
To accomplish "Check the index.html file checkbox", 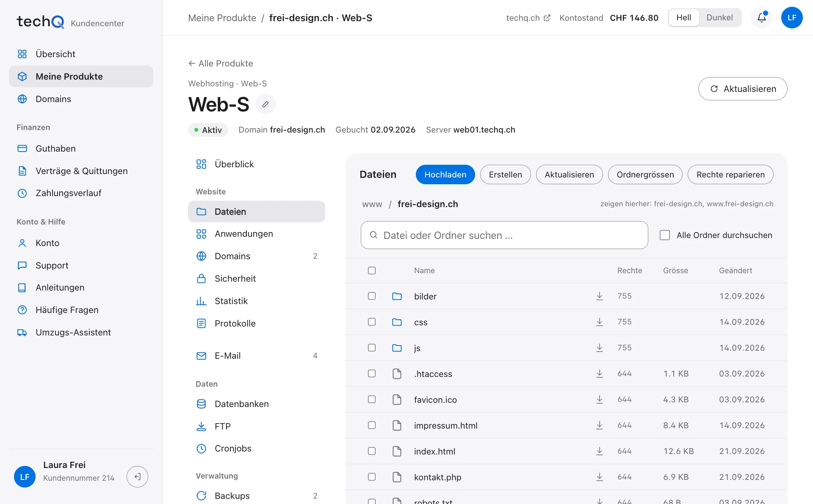I will click(372, 451).
